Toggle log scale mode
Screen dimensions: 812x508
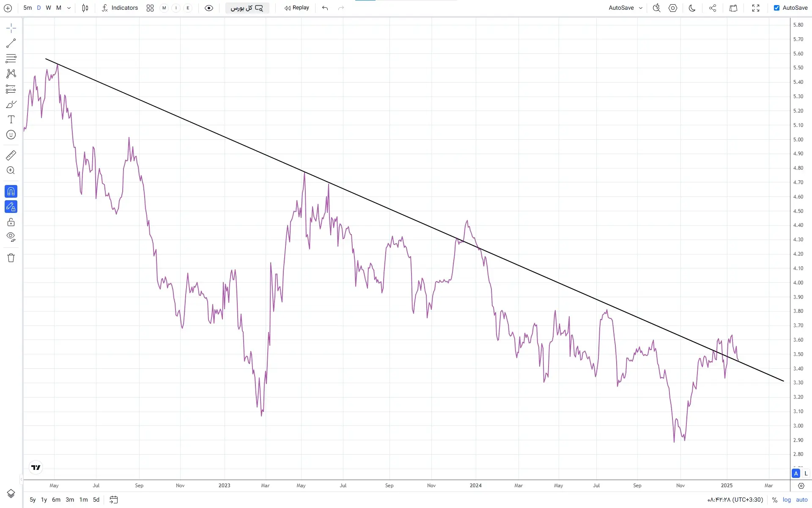click(x=787, y=500)
